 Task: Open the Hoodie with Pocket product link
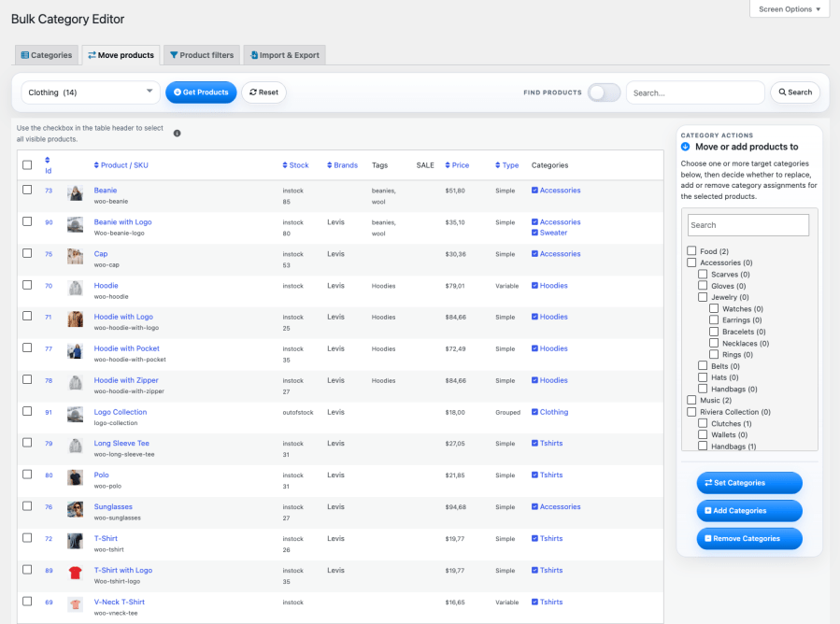tap(126, 348)
